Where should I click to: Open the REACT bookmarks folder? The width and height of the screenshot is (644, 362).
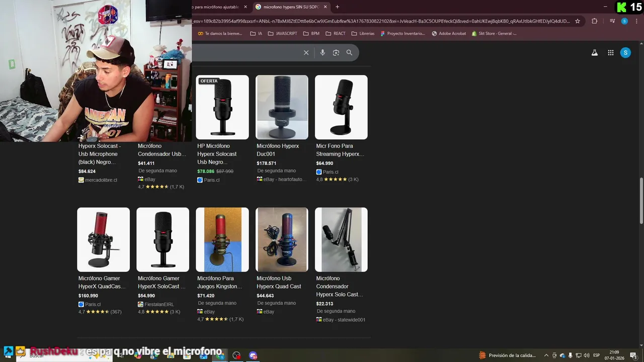tap(336, 34)
